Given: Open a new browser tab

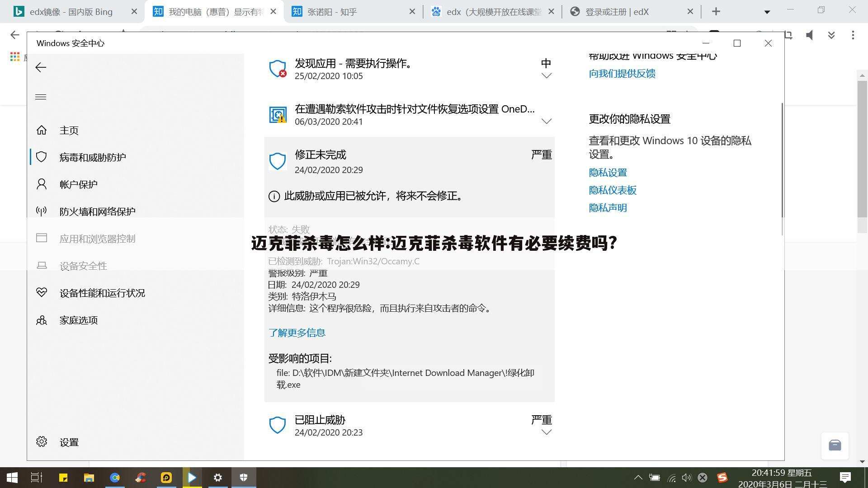Looking at the screenshot, I should [716, 12].
